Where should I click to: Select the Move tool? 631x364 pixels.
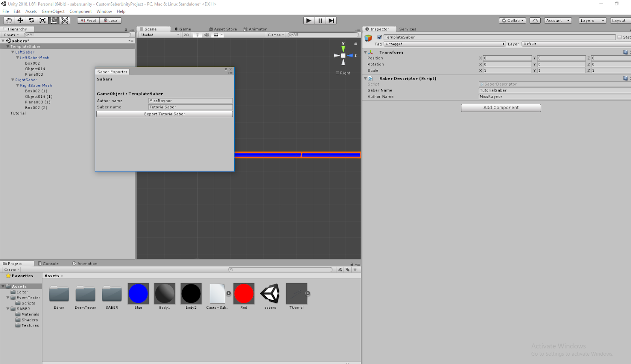point(20,20)
